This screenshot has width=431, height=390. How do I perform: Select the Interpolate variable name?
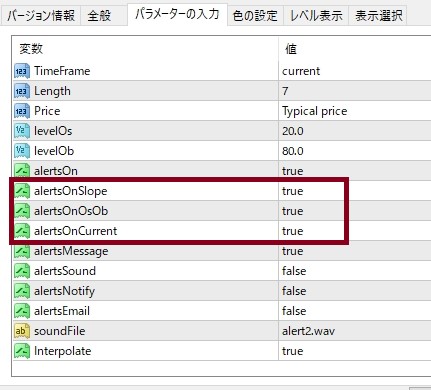(x=62, y=351)
